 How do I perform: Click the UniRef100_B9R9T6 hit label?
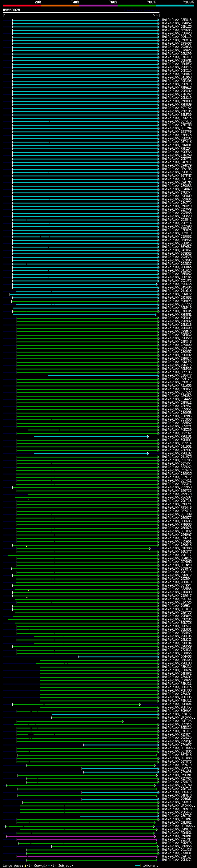tap(177, 843)
